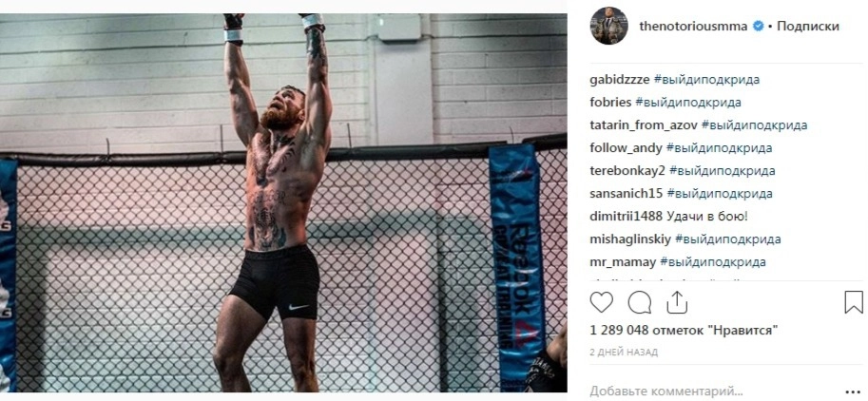The image size is (868, 401).
Task: Open mishaglinskiy commenter profile
Action: click(630, 239)
